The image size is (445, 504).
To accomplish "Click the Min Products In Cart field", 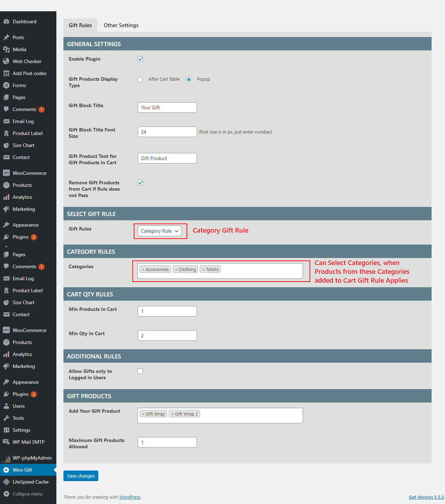I will (x=167, y=311).
